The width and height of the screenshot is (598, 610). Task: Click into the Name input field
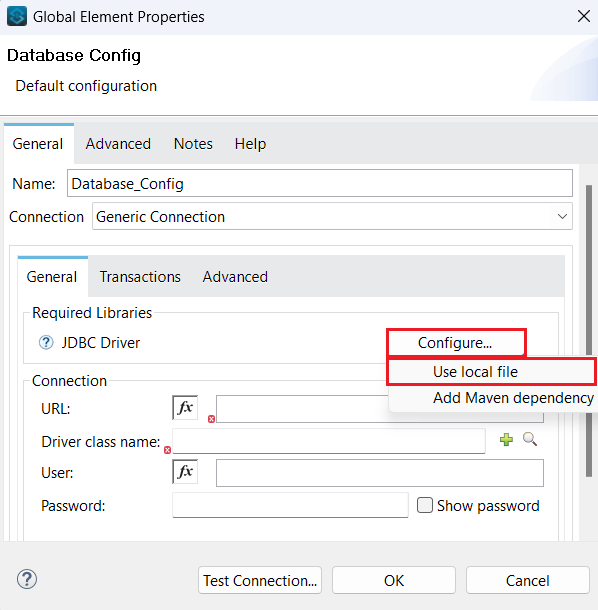point(319,183)
